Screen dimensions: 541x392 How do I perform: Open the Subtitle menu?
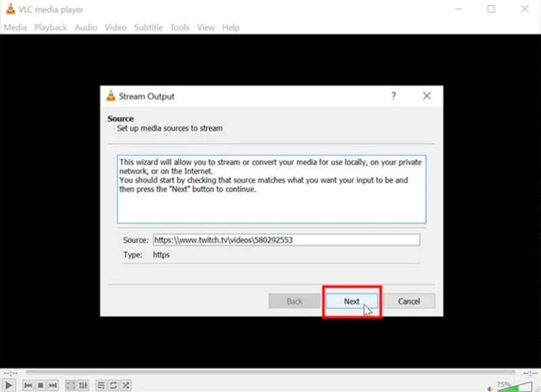[148, 27]
